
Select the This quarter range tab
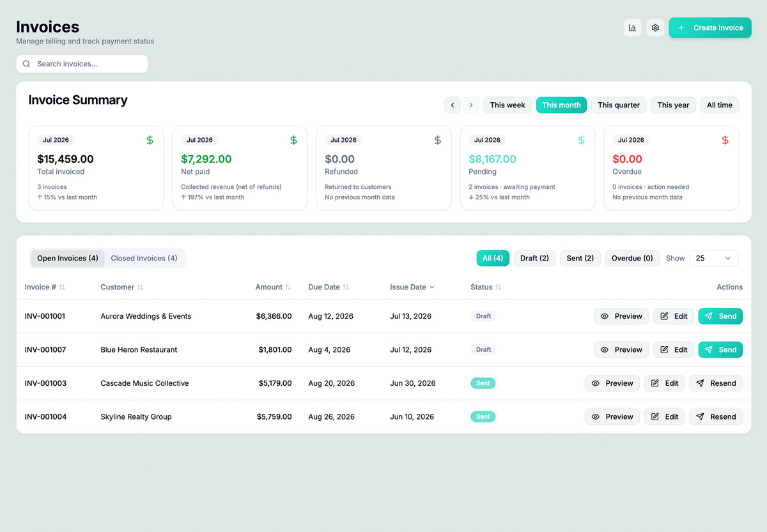tap(619, 105)
